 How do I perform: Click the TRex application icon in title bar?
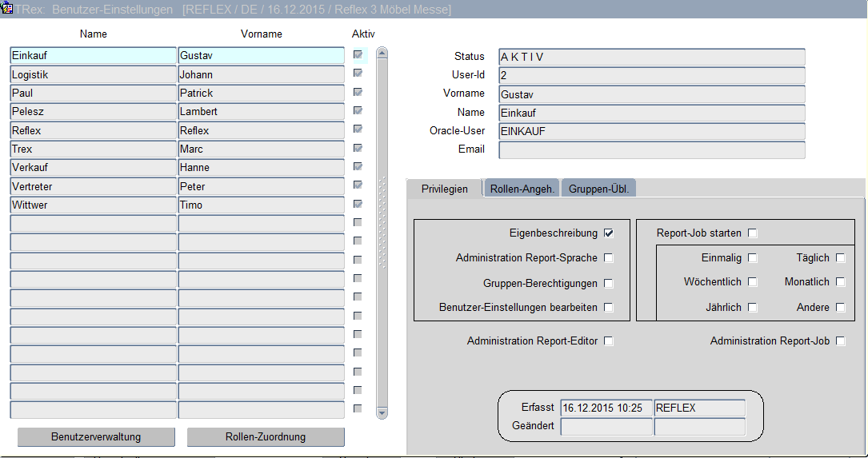click(7, 9)
